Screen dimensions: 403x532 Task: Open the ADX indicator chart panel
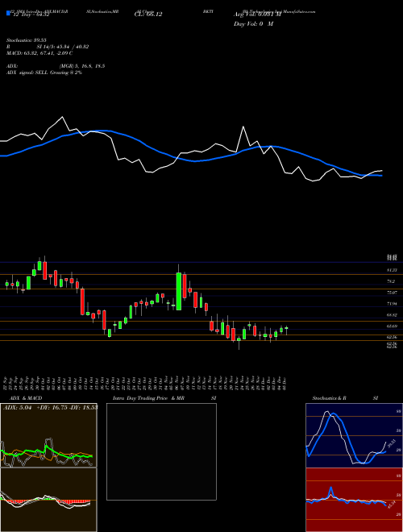click(48, 435)
